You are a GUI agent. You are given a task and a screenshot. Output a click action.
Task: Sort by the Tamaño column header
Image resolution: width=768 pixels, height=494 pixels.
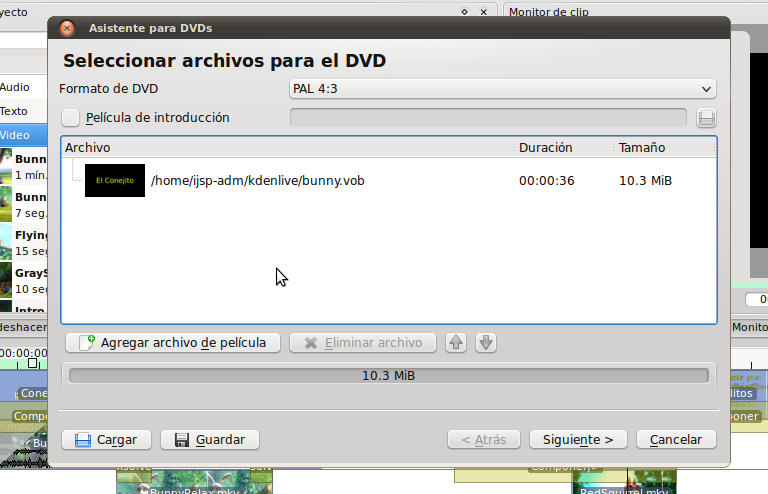coord(665,147)
